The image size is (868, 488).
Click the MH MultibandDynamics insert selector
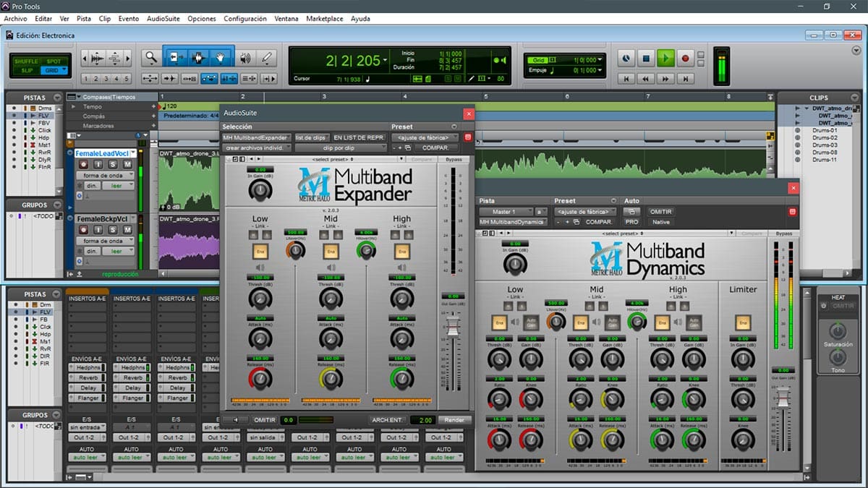click(x=512, y=222)
